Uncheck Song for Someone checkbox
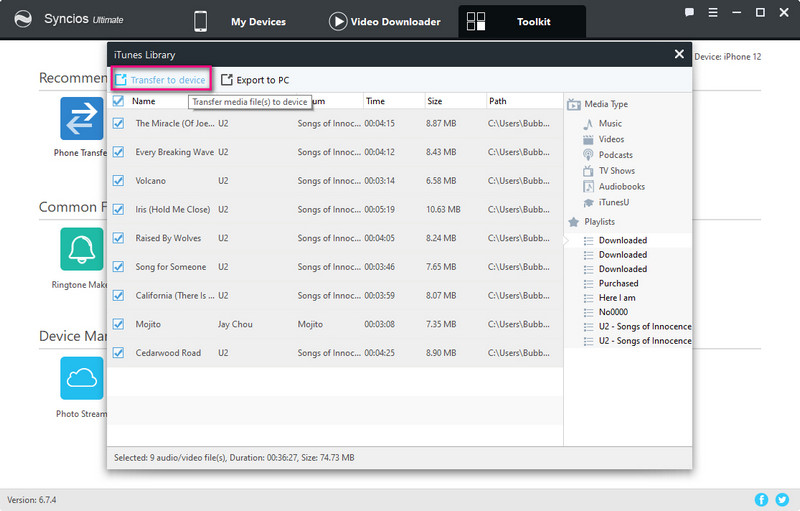This screenshot has height=511, width=800. pos(118,267)
